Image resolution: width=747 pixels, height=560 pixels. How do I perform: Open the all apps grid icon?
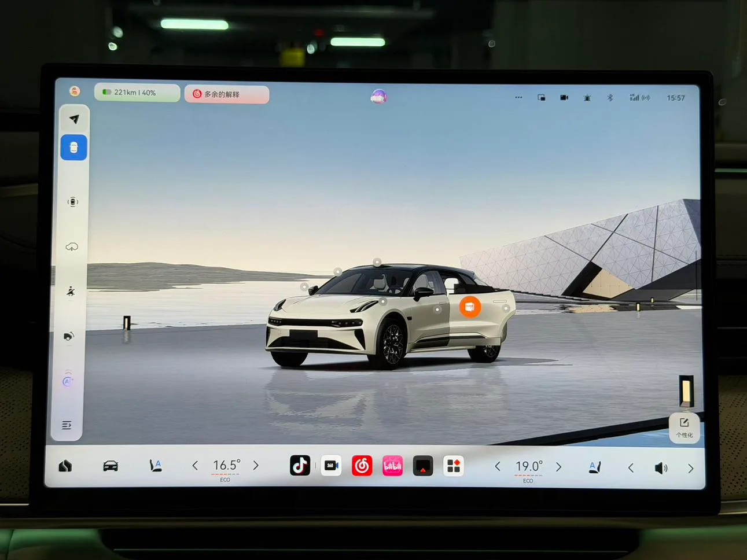click(x=454, y=466)
